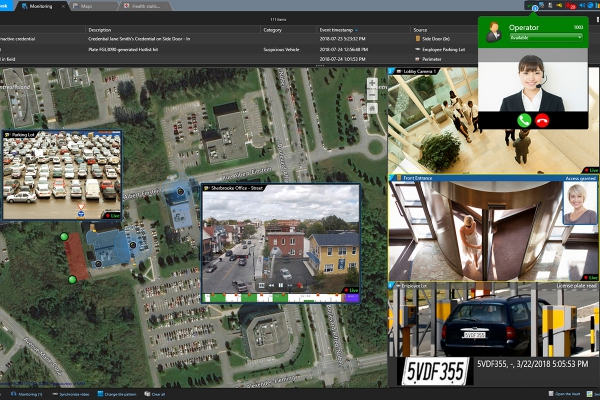Click the Operator avatar icon
This screenshot has height=400, width=600.
pos(494,32)
